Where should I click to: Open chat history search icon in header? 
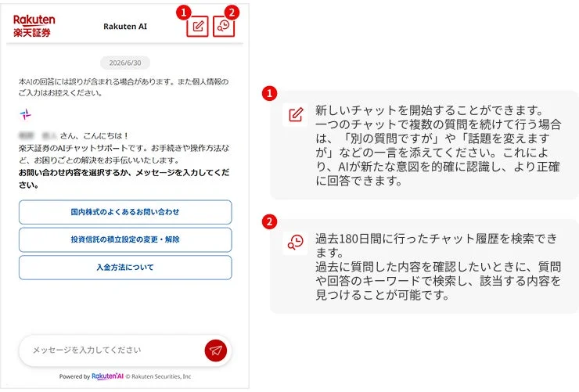[224, 27]
